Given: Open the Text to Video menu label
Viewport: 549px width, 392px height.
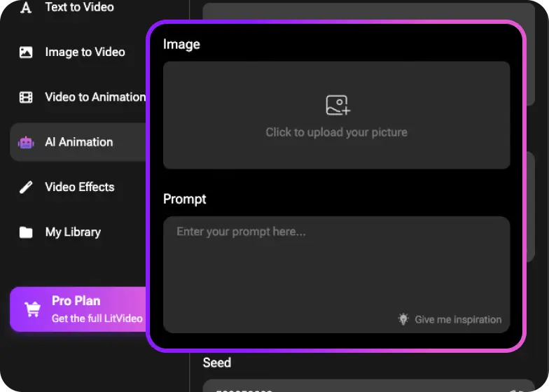Looking at the screenshot, I should click(79, 8).
